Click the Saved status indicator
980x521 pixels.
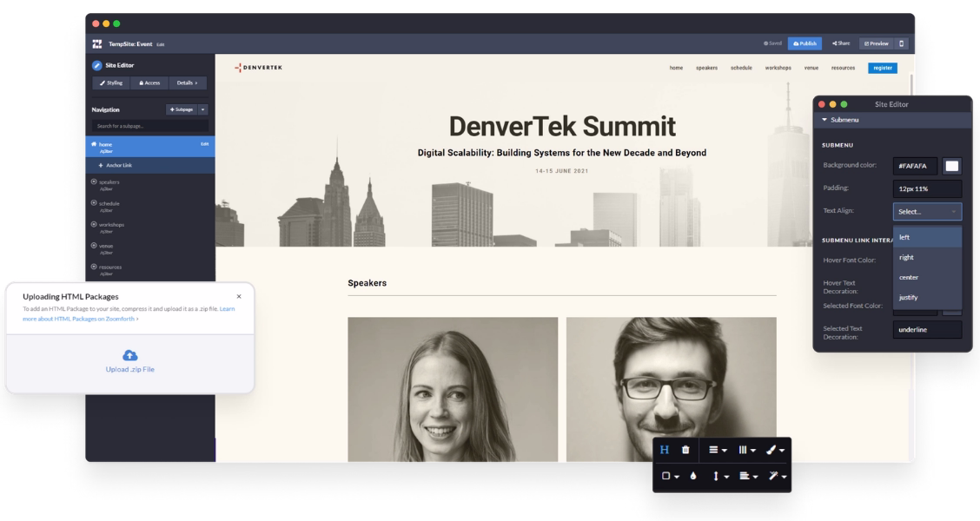(772, 43)
